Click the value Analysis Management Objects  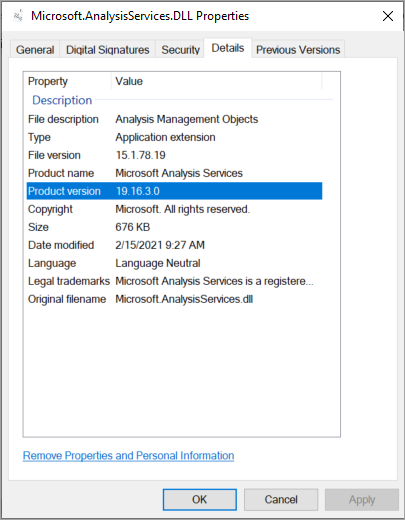187,119
